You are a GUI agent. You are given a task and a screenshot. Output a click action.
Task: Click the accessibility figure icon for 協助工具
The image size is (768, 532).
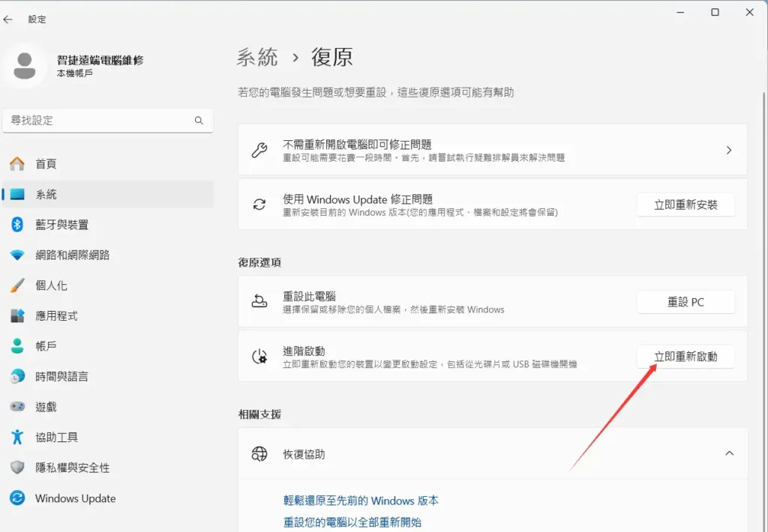tap(17, 437)
